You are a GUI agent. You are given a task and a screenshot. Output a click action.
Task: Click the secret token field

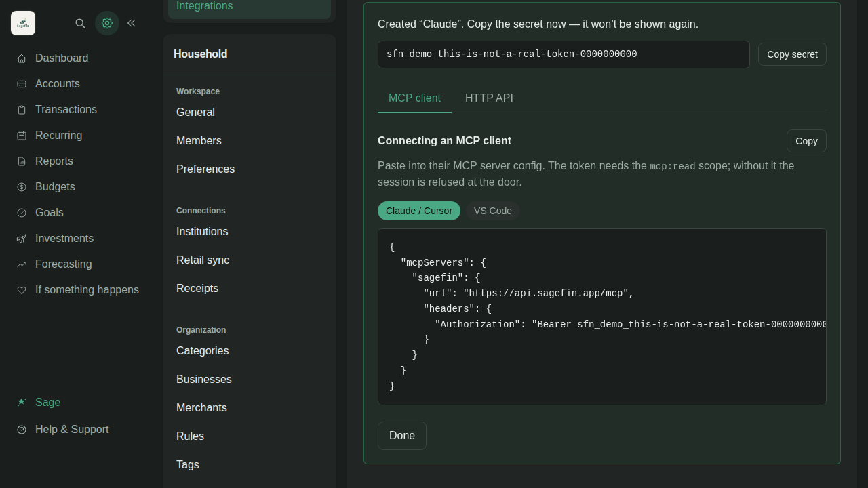click(564, 54)
